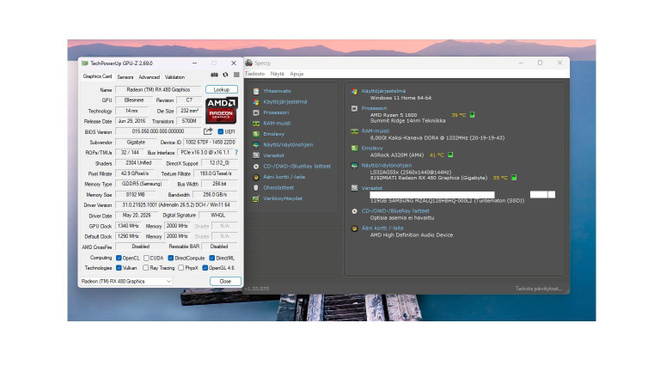
Task: Toggle the Vulkan checkbox
Action: [x=119, y=268]
